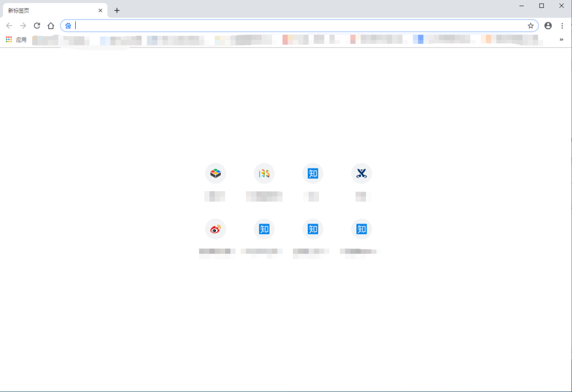Go to the home page icon

pos(51,25)
